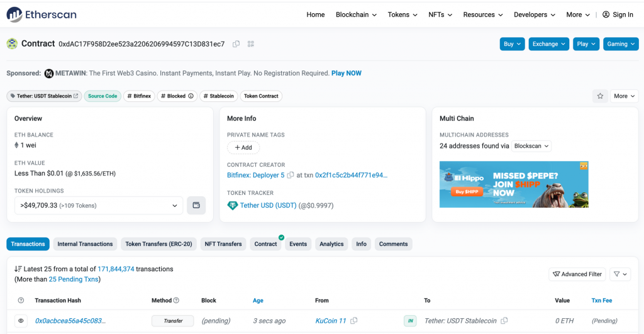Viewport: 644px width, 334px height.
Task: Open the Comments tab
Action: [x=393, y=244]
